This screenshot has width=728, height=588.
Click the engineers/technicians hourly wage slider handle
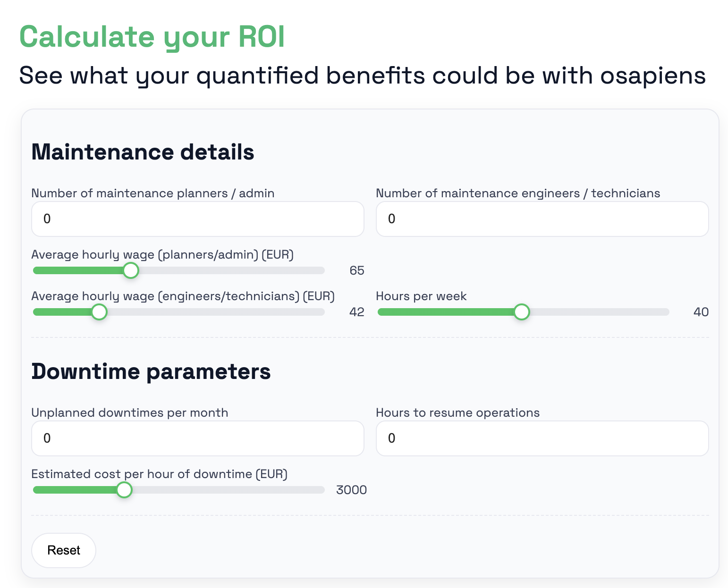click(x=99, y=312)
